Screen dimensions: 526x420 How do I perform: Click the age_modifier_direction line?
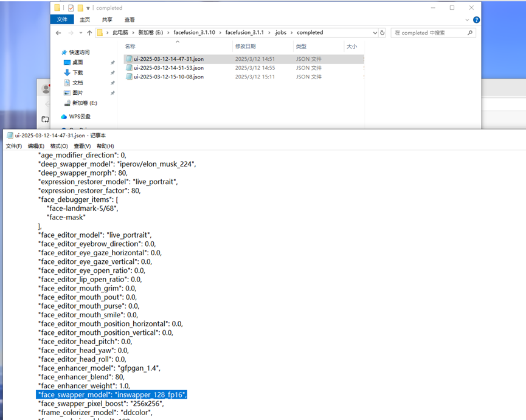click(x=82, y=155)
